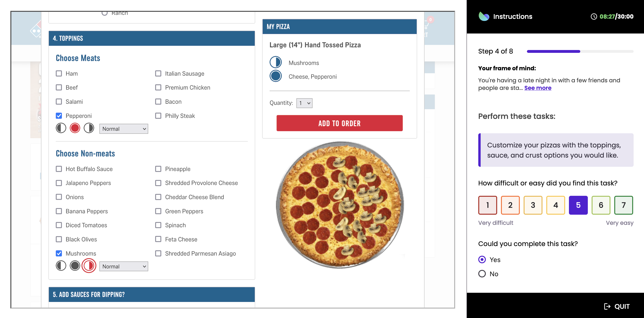644x318 pixels.
Task: Expand the ADD SAUCES FOR DIPPING section
Action: [x=151, y=294]
